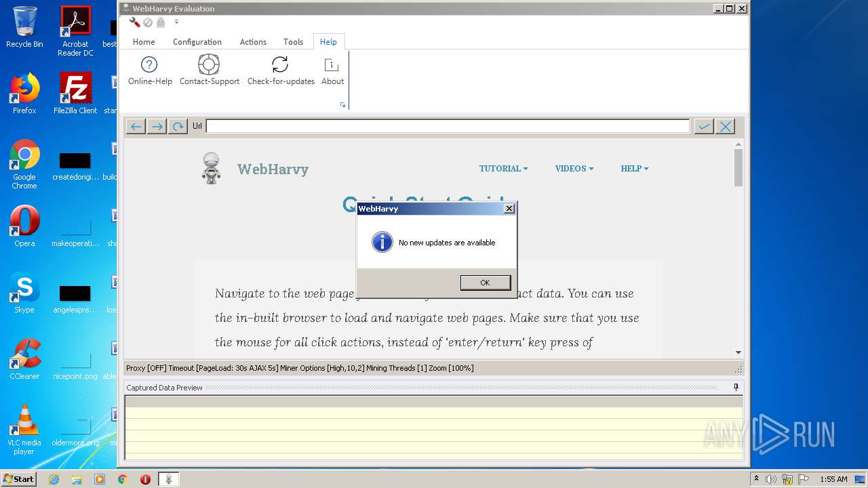The height and width of the screenshot is (488, 868).
Task: Click the browser pane scroll-down arrow
Action: coord(738,352)
